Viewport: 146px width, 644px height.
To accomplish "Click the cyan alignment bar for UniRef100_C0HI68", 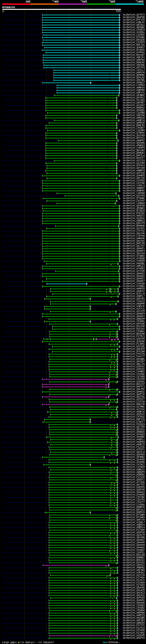I will 67,284.
